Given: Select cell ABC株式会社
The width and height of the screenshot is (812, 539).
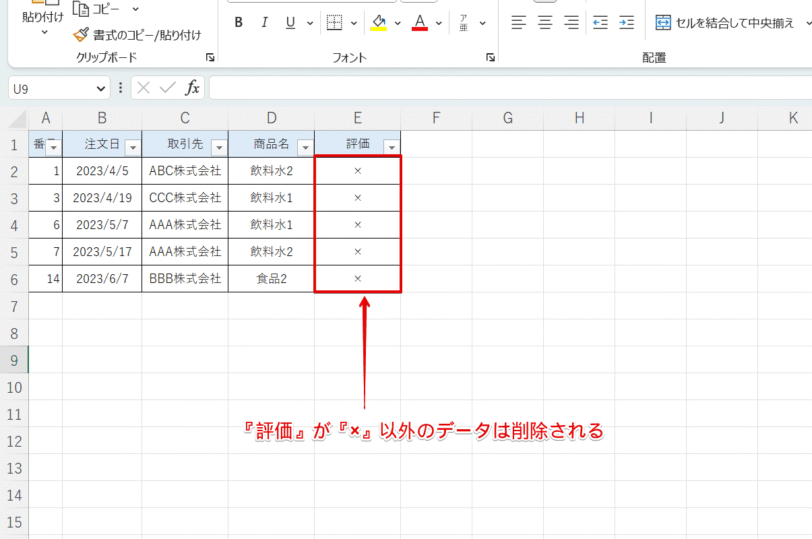Looking at the screenshot, I should point(185,171).
